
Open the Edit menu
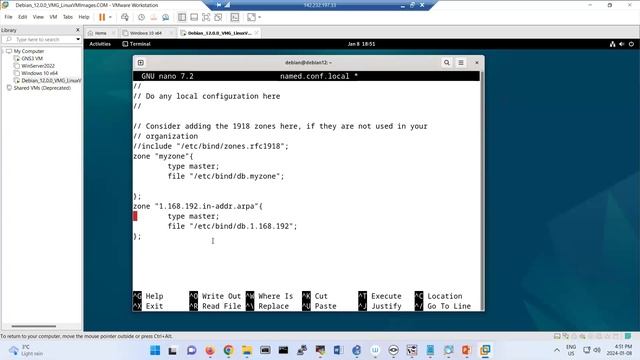click(x=22, y=17)
